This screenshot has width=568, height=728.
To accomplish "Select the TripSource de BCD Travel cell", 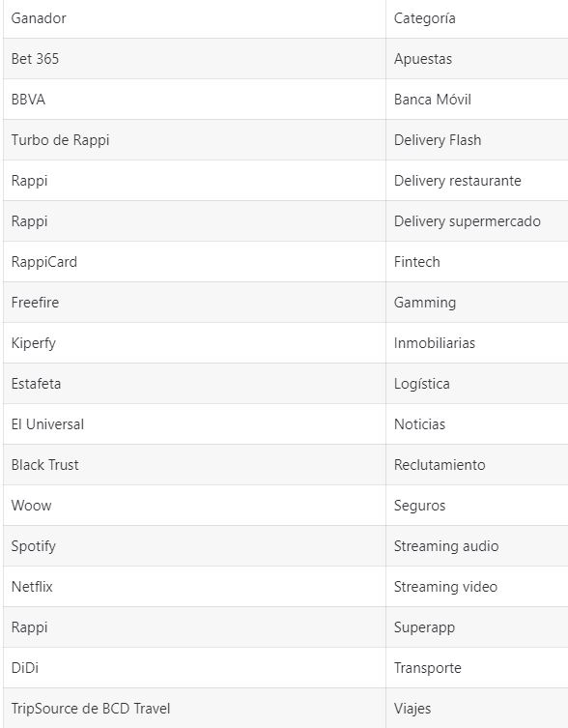I will 194,708.
